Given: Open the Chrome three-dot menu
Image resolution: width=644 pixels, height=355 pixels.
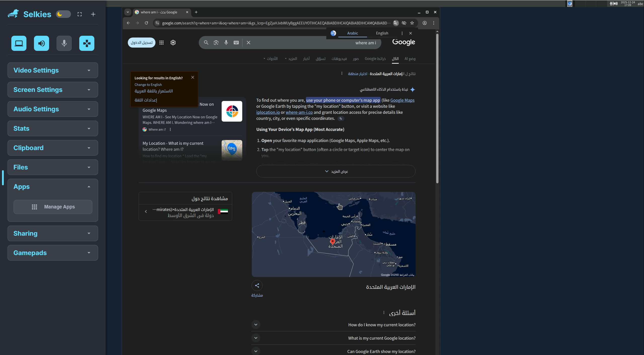Looking at the screenshot, I should pos(434,23).
